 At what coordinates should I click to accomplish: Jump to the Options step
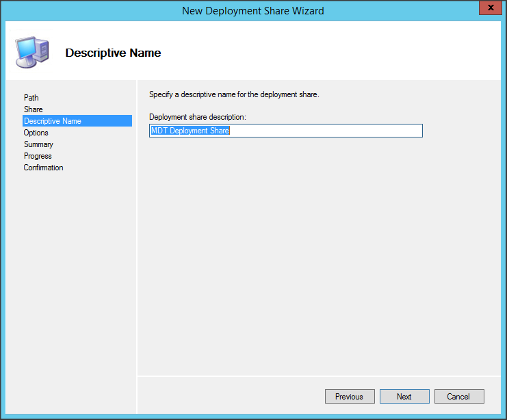(36, 133)
